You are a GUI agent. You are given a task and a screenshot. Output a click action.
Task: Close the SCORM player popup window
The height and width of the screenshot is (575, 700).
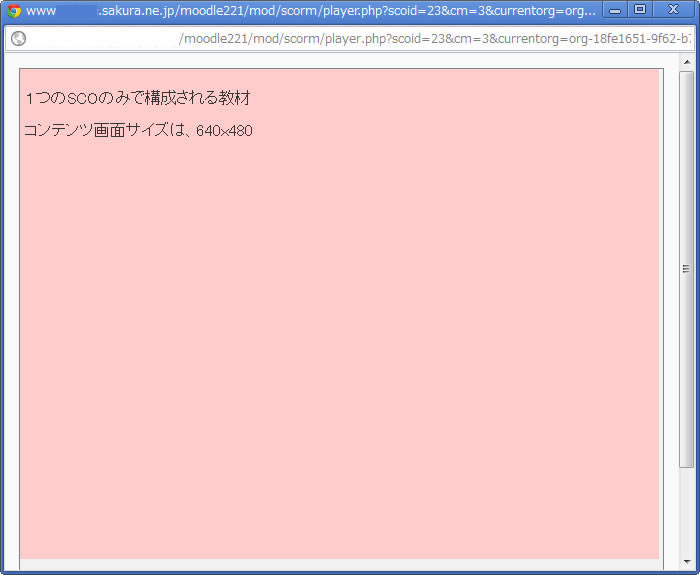[x=672, y=10]
